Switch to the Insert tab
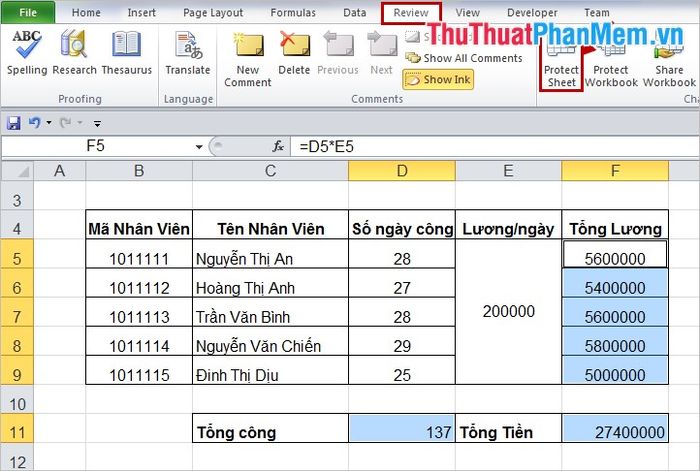Image resolution: width=700 pixels, height=471 pixels. click(142, 13)
